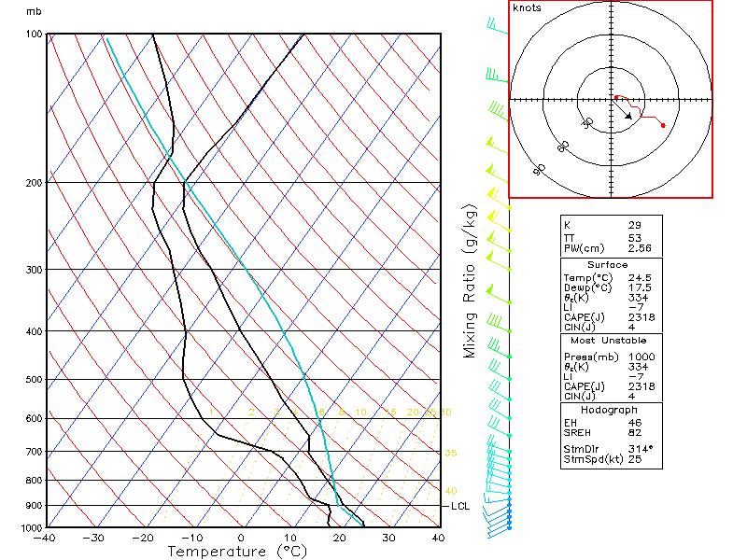This screenshot has width=747, height=560.
Task: Click the blue surface wind barb at 1000 mb
Action: (499, 526)
